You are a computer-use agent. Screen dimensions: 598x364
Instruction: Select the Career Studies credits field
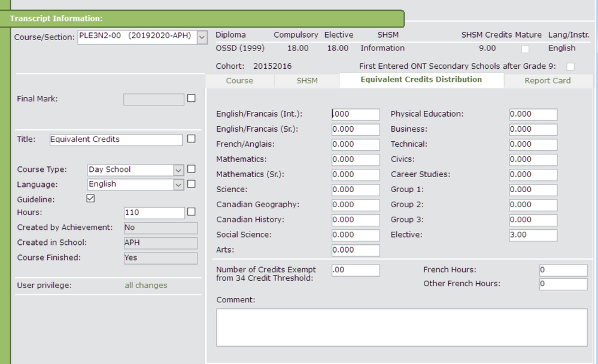(x=533, y=175)
